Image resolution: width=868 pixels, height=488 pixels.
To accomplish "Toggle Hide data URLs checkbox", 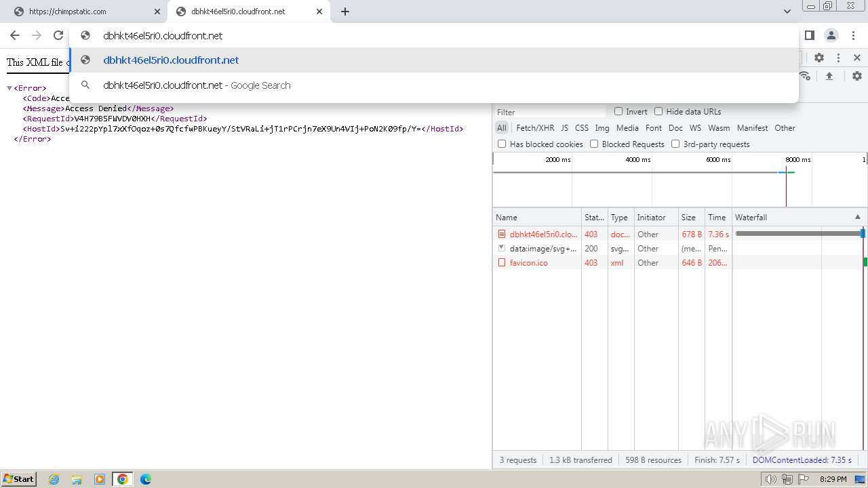I will click(x=658, y=111).
